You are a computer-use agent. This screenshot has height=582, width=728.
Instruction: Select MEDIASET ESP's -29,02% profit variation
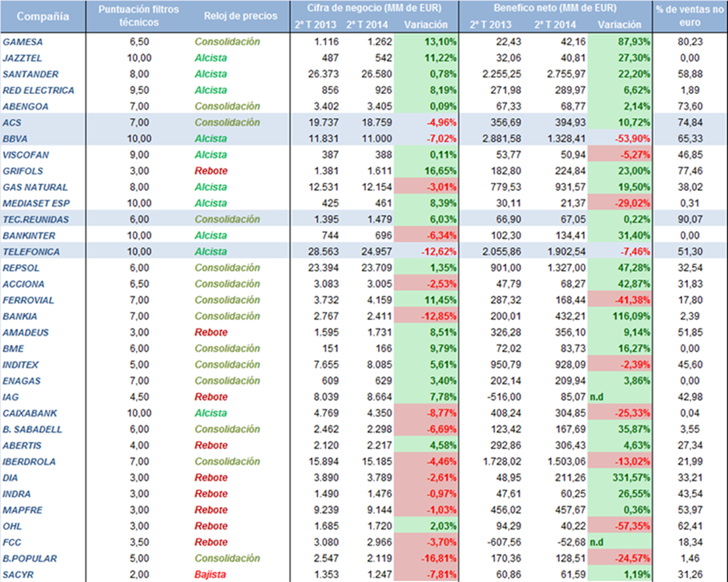[x=633, y=203]
